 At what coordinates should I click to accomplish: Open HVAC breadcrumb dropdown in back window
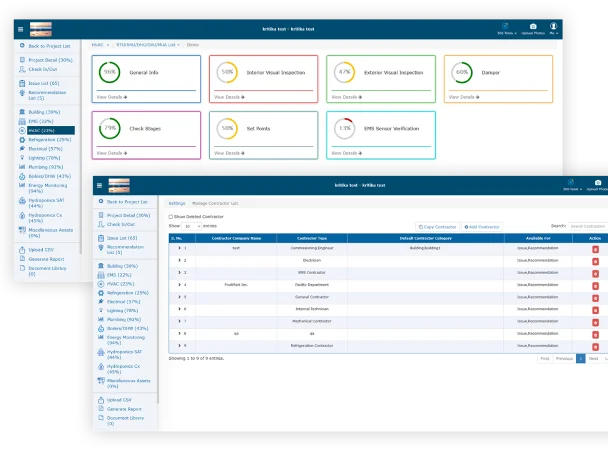[100, 45]
